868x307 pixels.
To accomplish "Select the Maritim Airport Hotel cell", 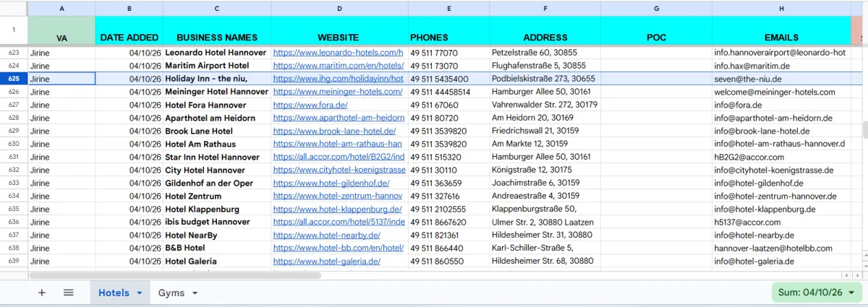I will coord(217,66).
